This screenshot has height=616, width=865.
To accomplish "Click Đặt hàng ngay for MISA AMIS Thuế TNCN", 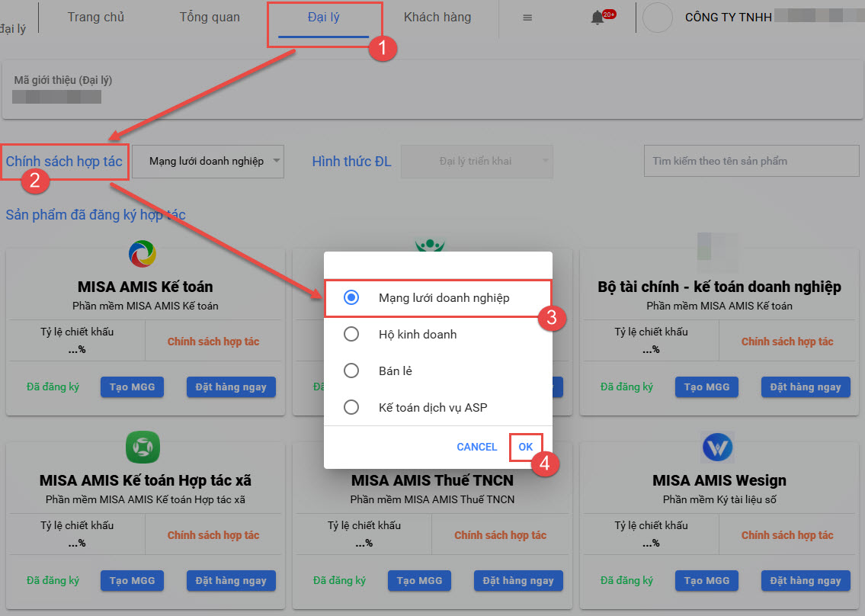I will tap(518, 581).
